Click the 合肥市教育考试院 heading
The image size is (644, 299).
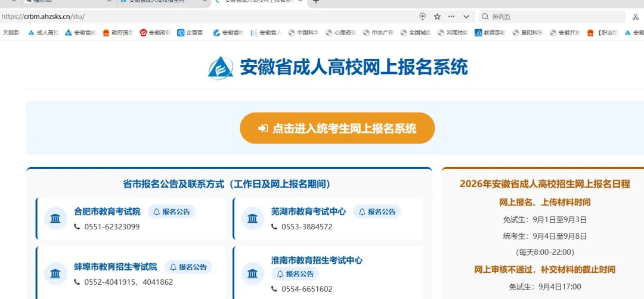tap(107, 211)
